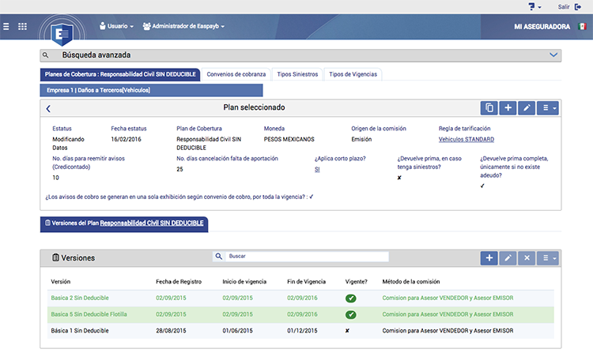The width and height of the screenshot is (593, 364).
Task: Click the SI link under corto plazo
Action: coord(317,170)
